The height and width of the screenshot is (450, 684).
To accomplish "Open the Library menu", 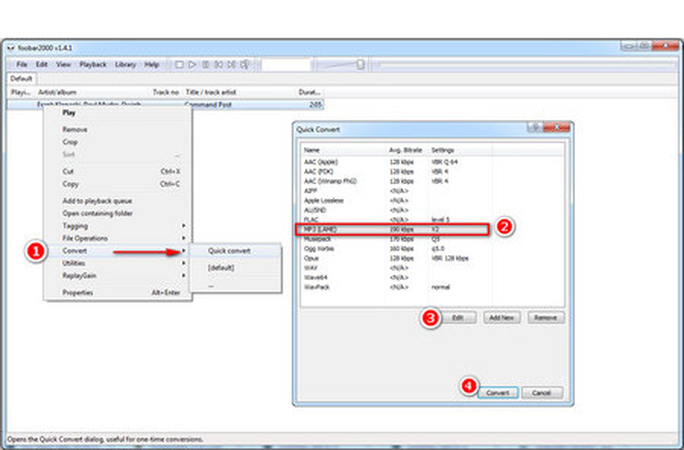I will point(125,65).
